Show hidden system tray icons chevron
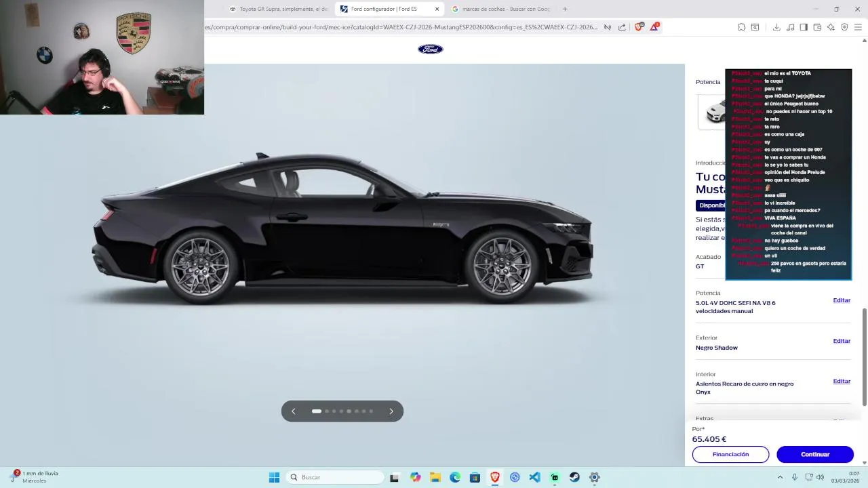Screen dimensions: 868x488 point(780,477)
